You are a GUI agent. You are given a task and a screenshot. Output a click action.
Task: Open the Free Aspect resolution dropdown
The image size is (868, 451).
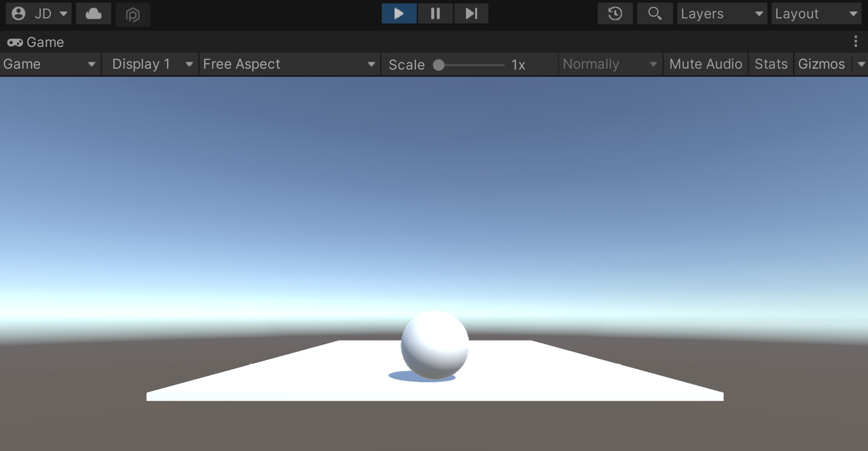click(290, 65)
